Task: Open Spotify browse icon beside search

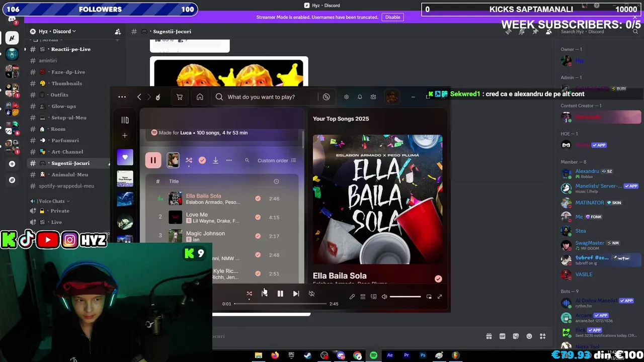Action: click(327, 97)
